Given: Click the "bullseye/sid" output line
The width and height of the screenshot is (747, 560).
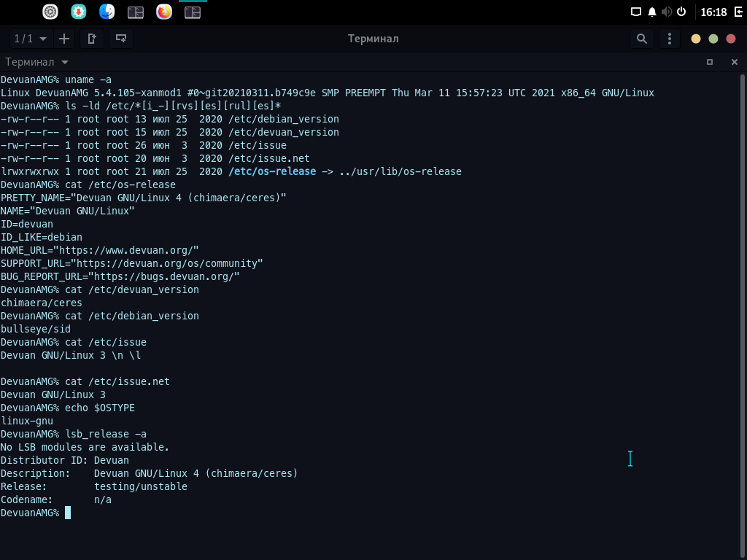Looking at the screenshot, I should click(x=35, y=329).
